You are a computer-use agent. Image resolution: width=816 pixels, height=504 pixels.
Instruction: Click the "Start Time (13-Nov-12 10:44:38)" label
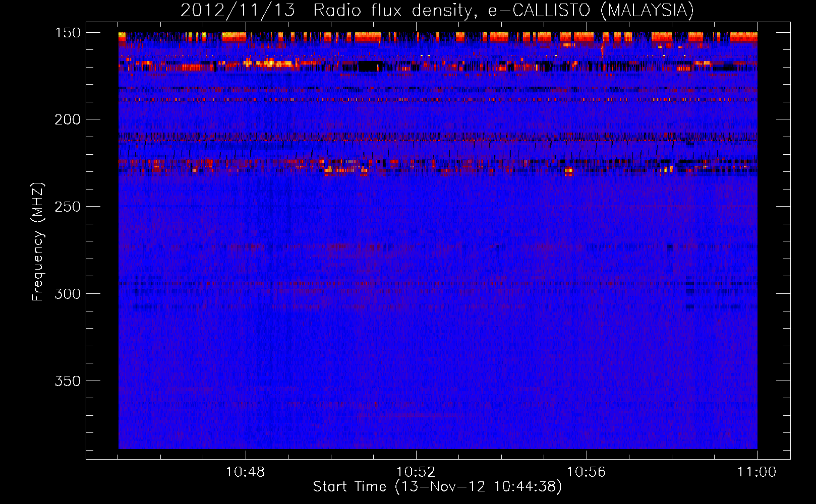pos(437,487)
